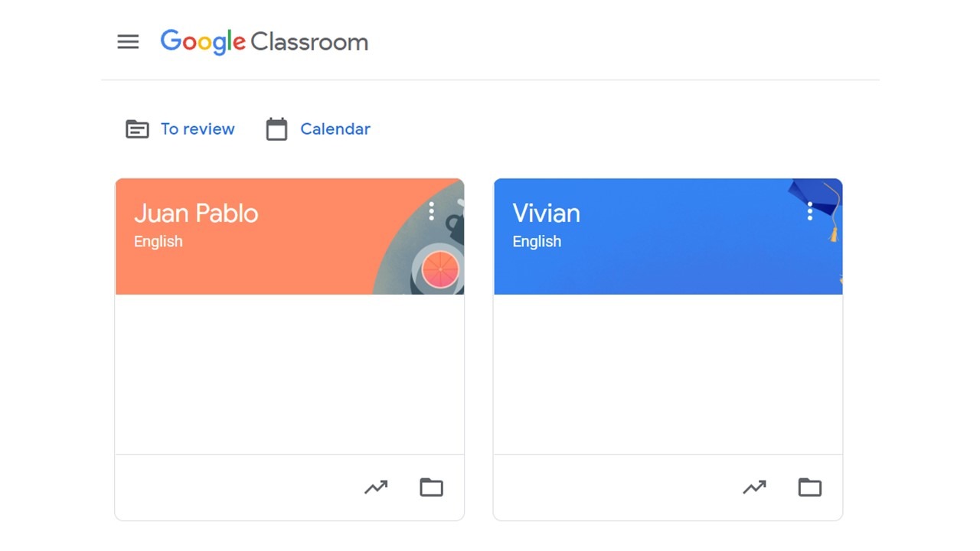
Task: Click the Calendar icon
Action: [276, 129]
